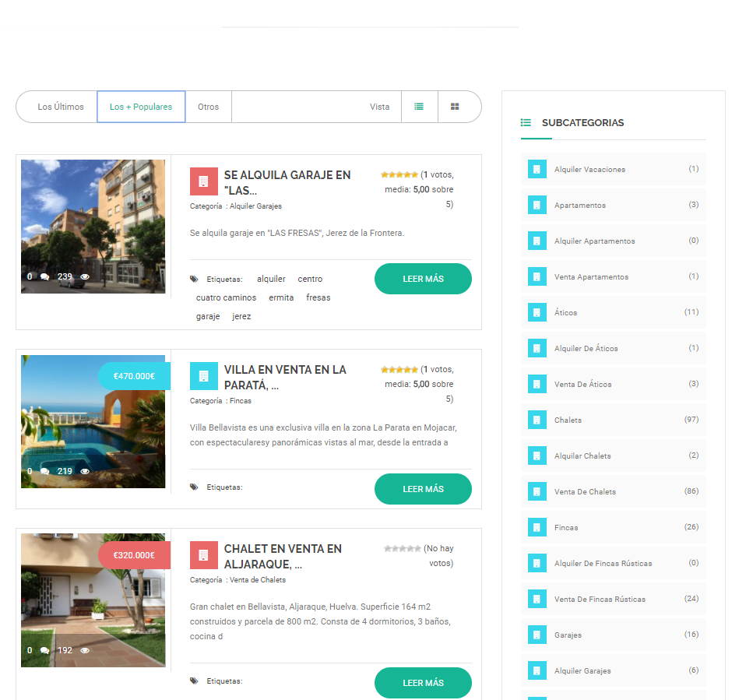Click the Fincas category link under villa title
This screenshot has height=700, width=739.
tap(241, 401)
